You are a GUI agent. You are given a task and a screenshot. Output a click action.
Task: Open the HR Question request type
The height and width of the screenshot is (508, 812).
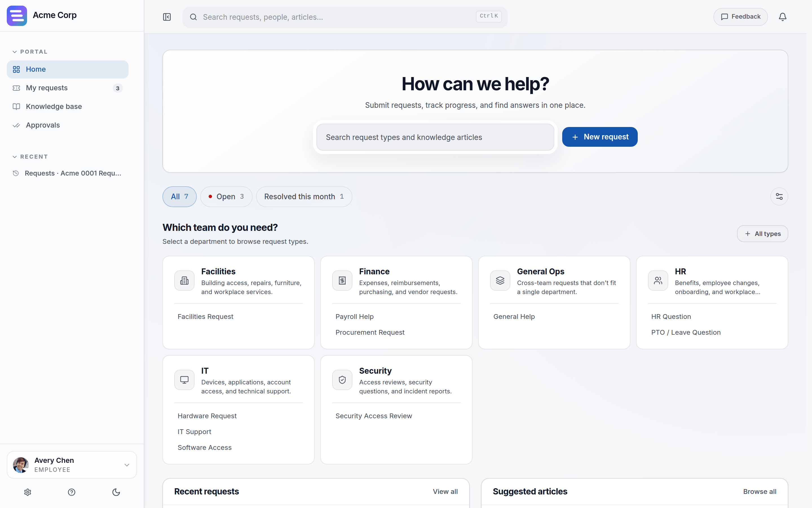pyautogui.click(x=671, y=316)
